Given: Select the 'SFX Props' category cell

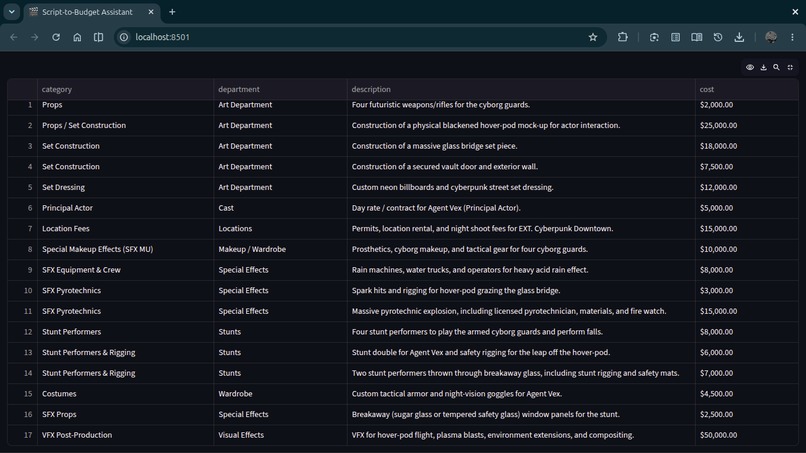Looking at the screenshot, I should tap(125, 414).
